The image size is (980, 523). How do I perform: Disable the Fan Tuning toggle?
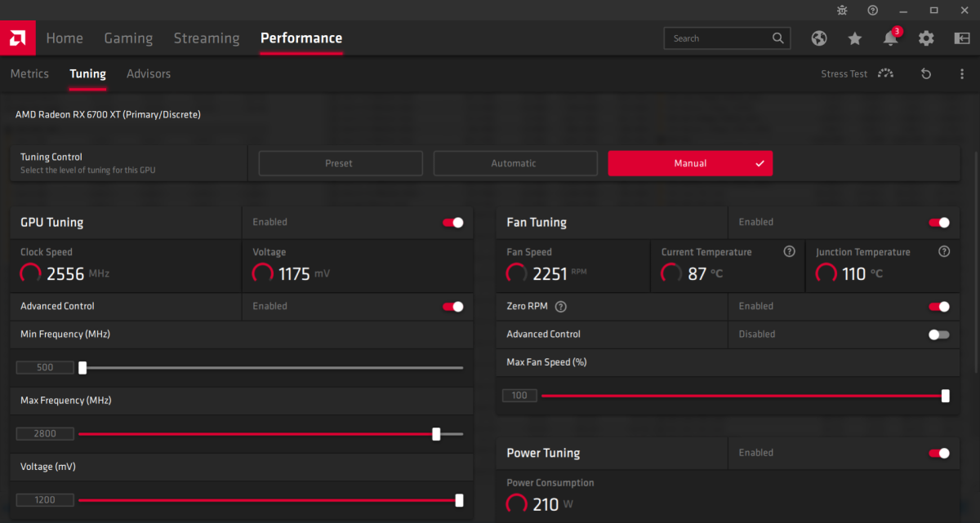click(939, 222)
